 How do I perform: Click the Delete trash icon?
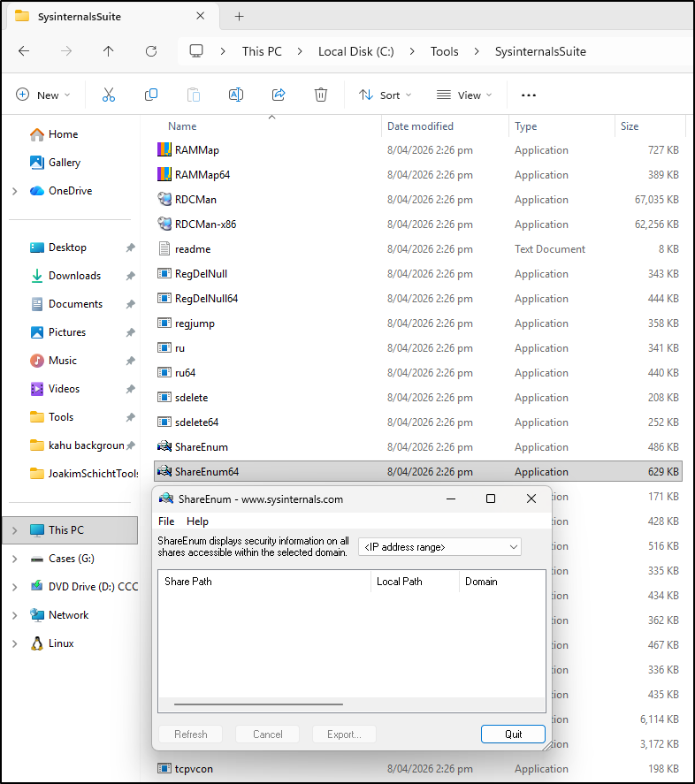coord(321,95)
